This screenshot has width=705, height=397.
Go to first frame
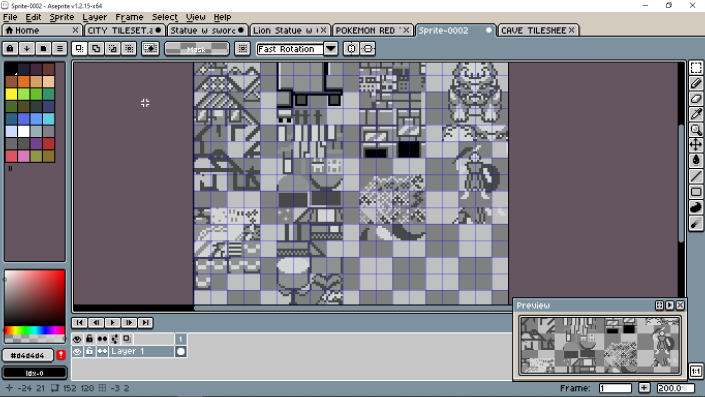[x=80, y=322]
